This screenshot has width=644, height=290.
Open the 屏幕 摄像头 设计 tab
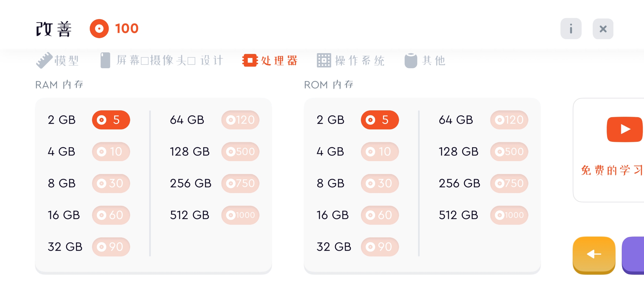pyautogui.click(x=162, y=60)
